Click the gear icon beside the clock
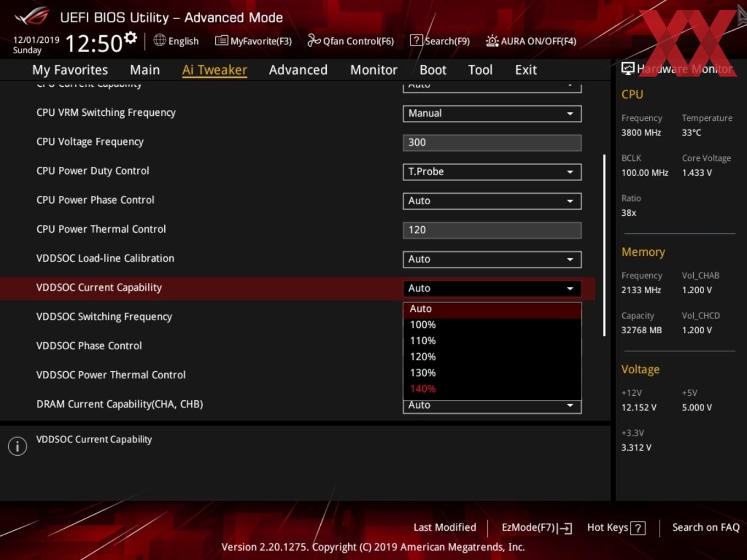Image resolution: width=747 pixels, height=560 pixels. [x=130, y=37]
